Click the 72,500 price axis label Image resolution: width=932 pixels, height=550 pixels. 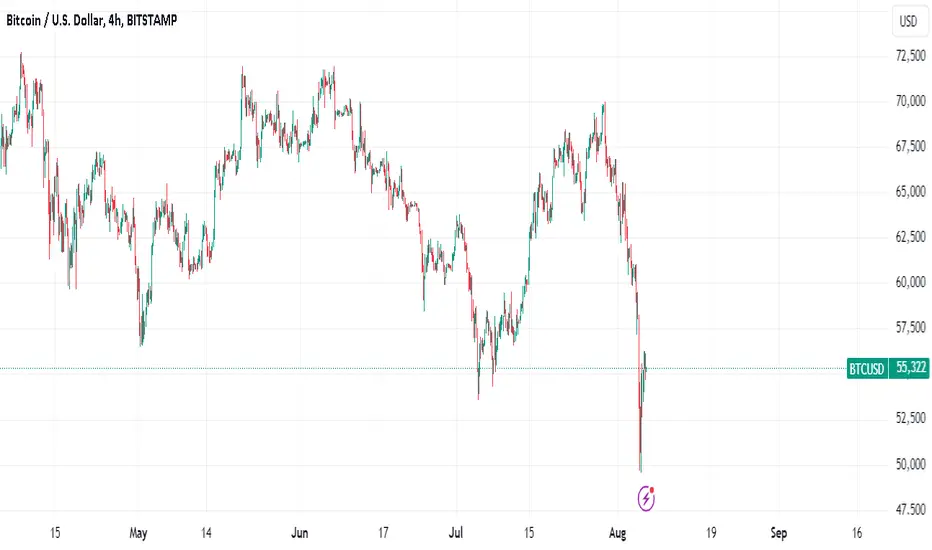911,56
